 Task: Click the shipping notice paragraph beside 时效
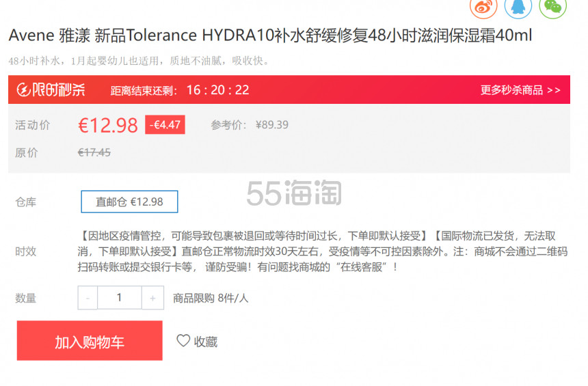323,251
